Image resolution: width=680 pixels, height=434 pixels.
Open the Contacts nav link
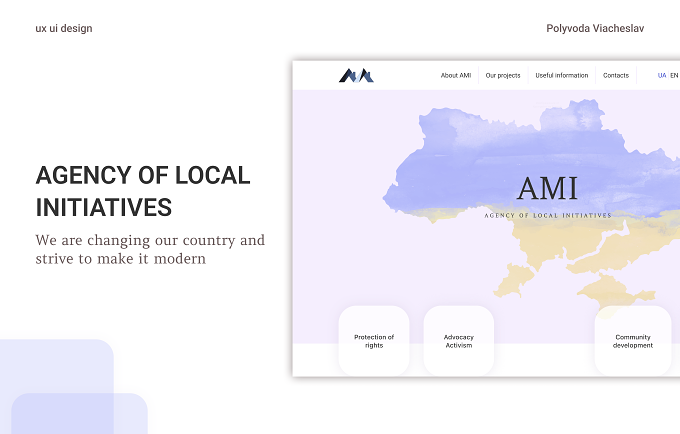pos(616,75)
